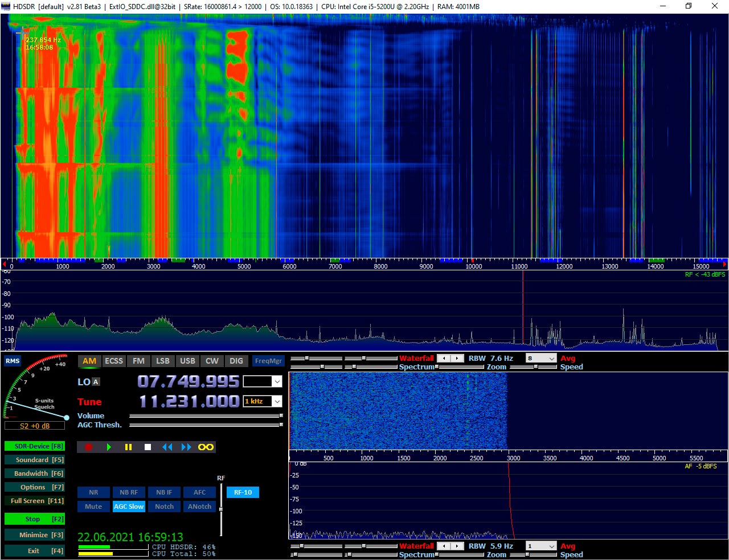Open the 1 kHz tuning step dropdown
This screenshot has height=560, width=729.
(x=263, y=401)
